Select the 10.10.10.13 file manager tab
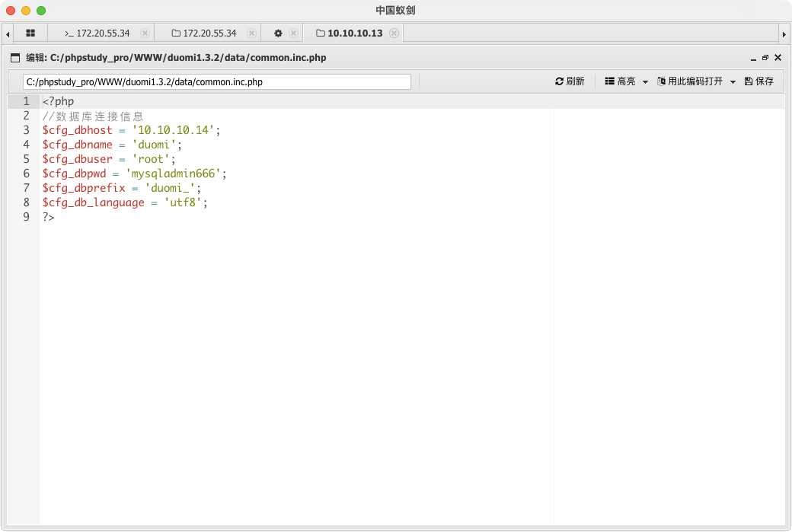The width and height of the screenshot is (792, 532). (349, 33)
